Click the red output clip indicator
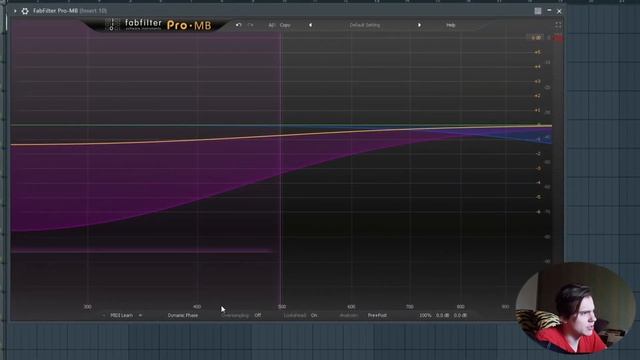Image resolution: width=640 pixels, height=360 pixels. coord(558,38)
